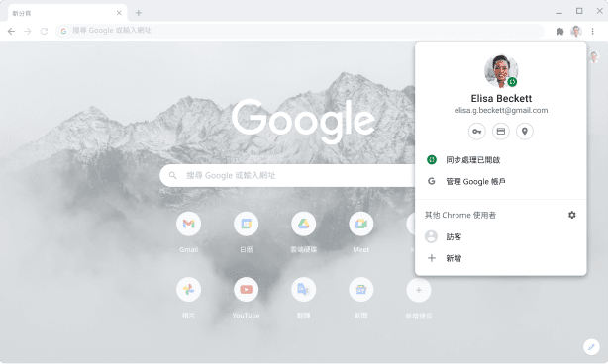Select the 新分頁 tab

point(67,13)
